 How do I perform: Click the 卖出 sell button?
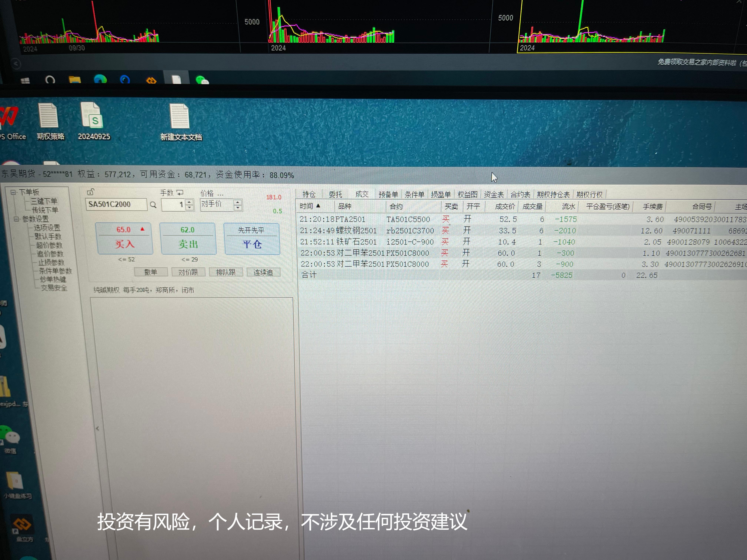[x=188, y=239]
